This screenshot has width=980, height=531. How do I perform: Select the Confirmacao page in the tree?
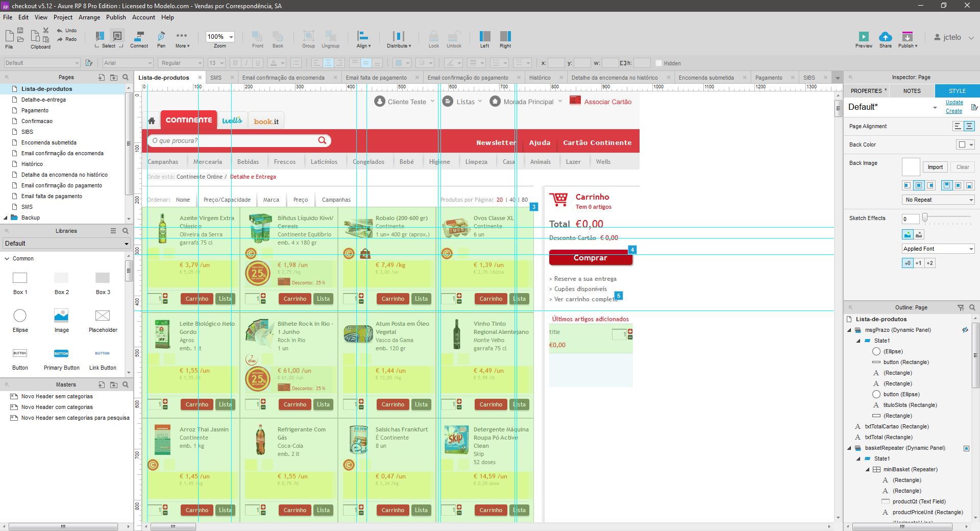[37, 121]
